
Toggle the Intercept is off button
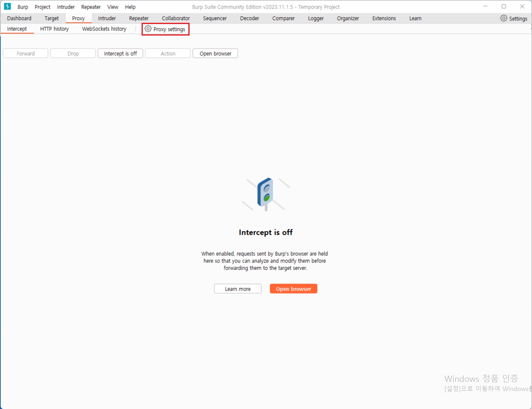[120, 53]
